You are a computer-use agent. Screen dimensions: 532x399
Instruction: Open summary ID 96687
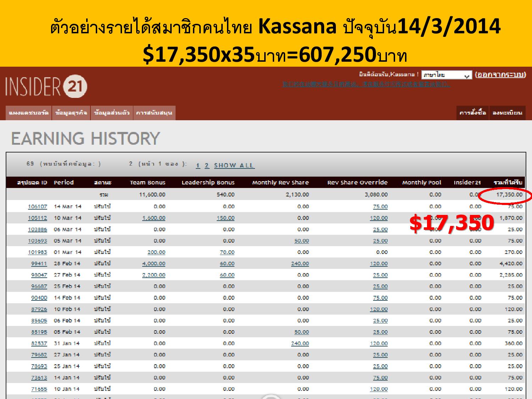[x=39, y=286]
